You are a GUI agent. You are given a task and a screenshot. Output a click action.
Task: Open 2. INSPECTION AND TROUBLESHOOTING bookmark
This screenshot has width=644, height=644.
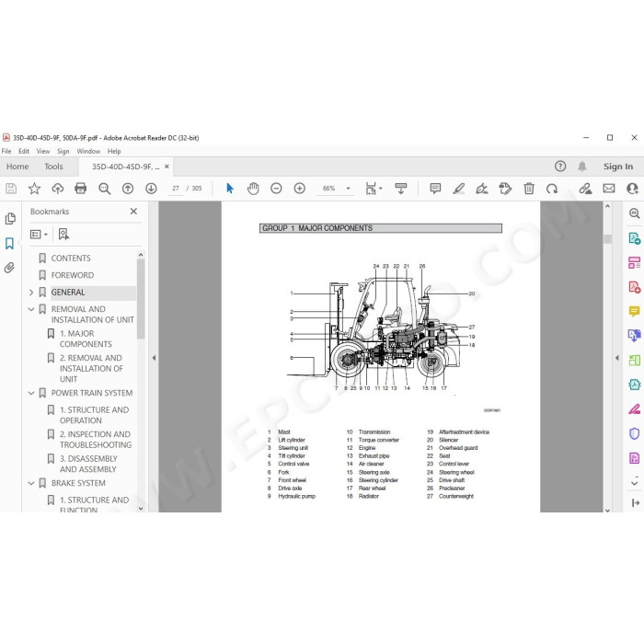(x=96, y=440)
